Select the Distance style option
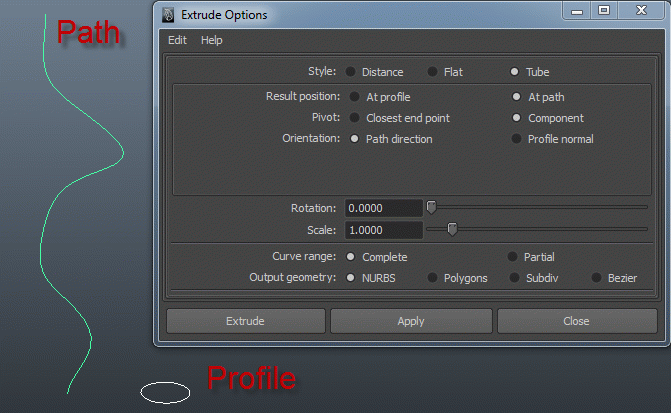671x413 pixels. pyautogui.click(x=351, y=72)
